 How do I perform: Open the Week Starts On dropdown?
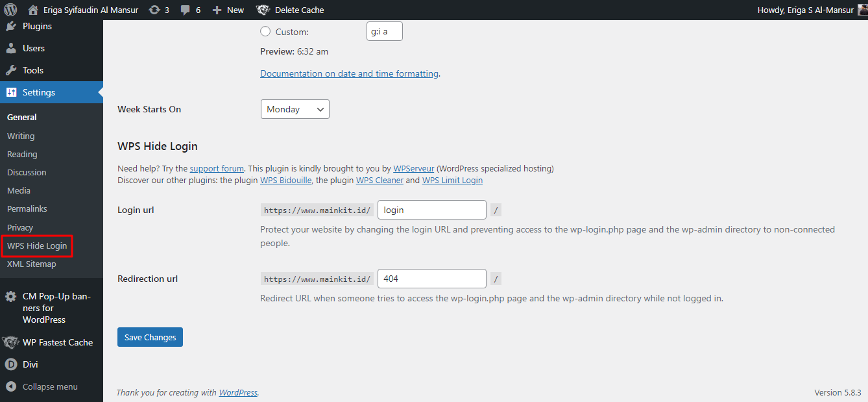pyautogui.click(x=295, y=108)
